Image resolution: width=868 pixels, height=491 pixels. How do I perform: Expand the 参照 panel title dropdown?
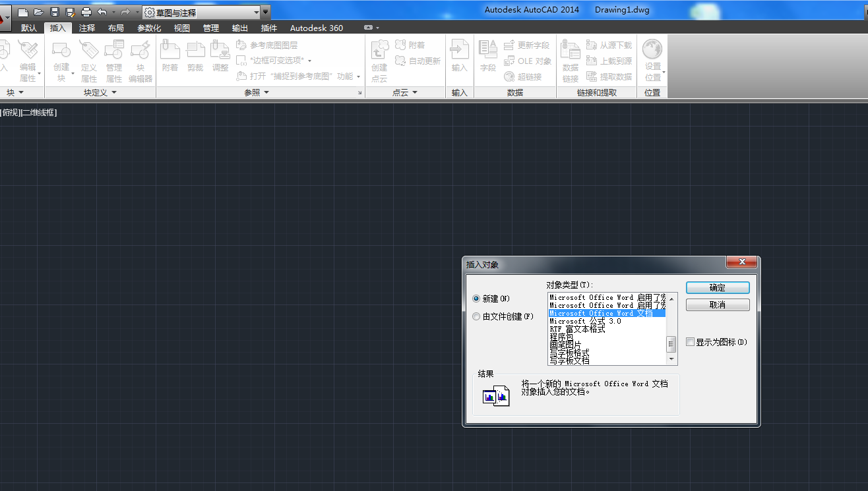point(257,93)
